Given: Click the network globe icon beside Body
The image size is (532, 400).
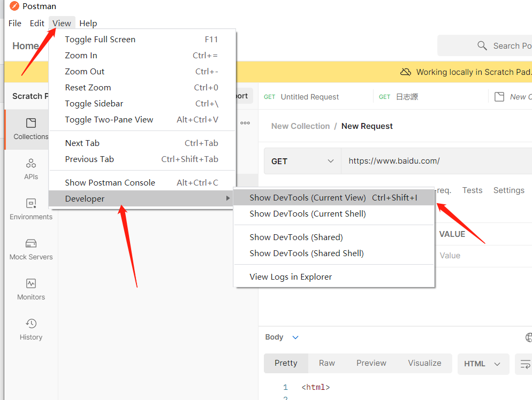Looking at the screenshot, I should coord(529,337).
